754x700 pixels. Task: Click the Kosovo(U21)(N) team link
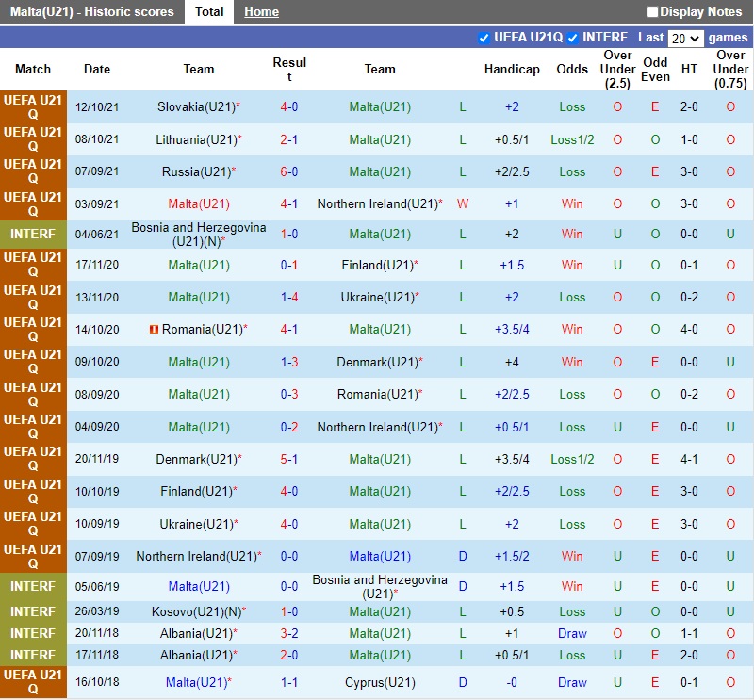(195, 611)
